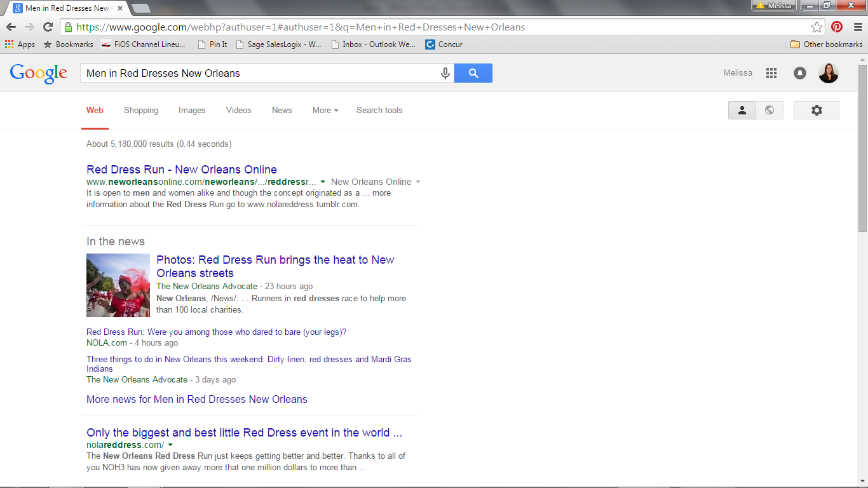Expand the More search categories dropdown

tap(325, 110)
